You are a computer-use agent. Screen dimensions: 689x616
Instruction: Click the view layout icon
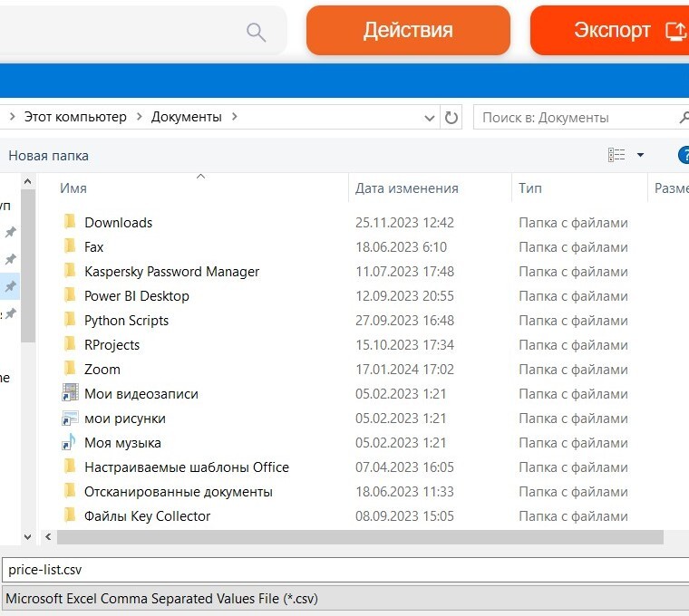[x=616, y=155]
